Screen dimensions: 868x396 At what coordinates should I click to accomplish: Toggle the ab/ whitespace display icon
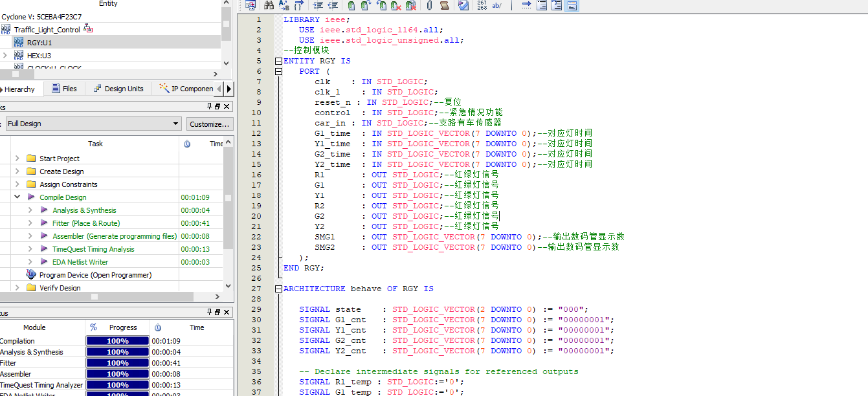[497, 5]
